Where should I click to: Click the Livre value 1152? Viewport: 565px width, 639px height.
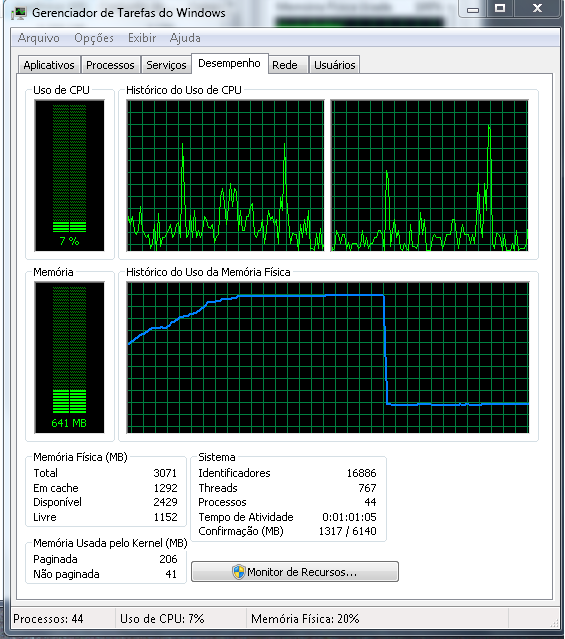point(165,517)
